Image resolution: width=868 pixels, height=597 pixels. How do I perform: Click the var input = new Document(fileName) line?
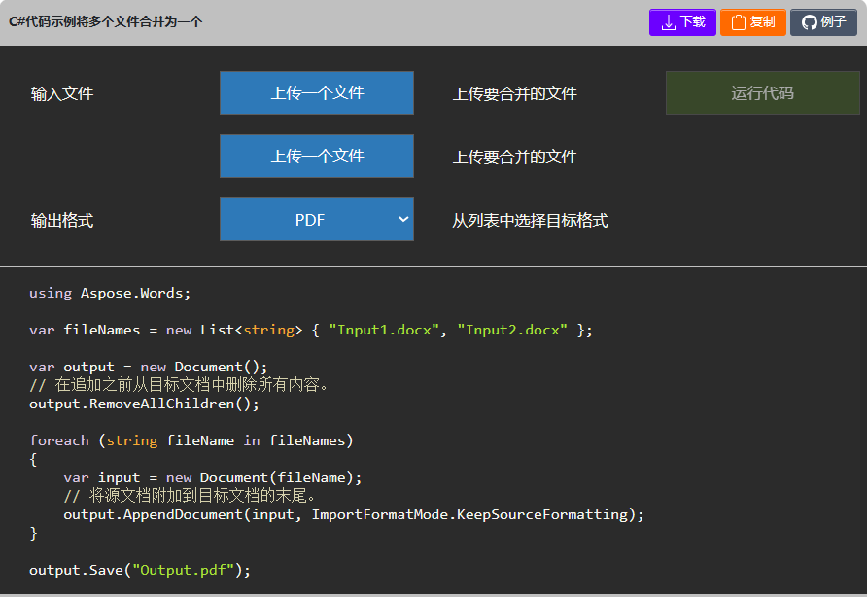(213, 478)
